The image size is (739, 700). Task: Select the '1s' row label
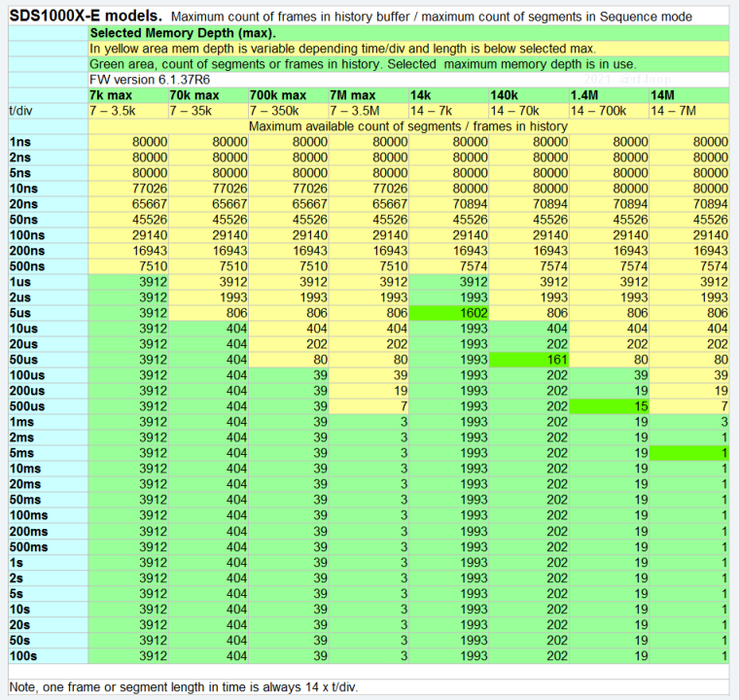(x=48, y=562)
